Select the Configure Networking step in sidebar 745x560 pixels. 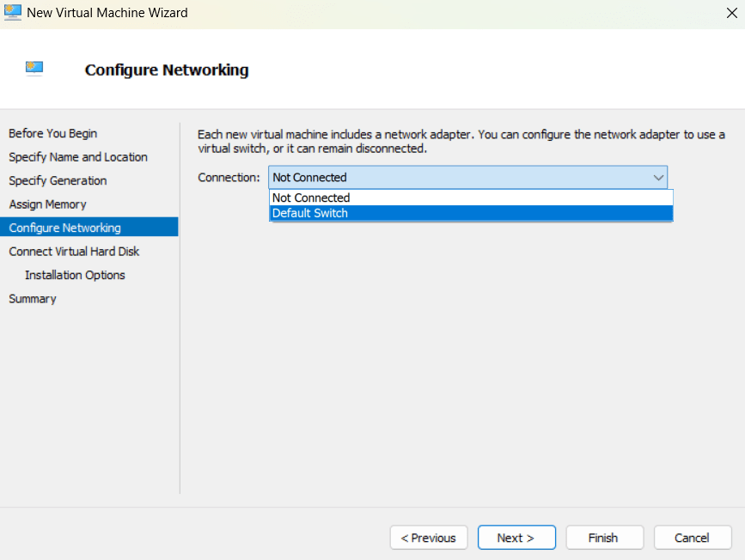click(x=65, y=228)
